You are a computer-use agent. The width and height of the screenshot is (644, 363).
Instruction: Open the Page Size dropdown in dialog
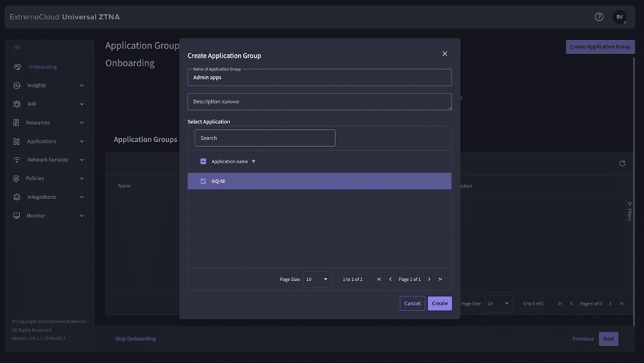tap(317, 280)
